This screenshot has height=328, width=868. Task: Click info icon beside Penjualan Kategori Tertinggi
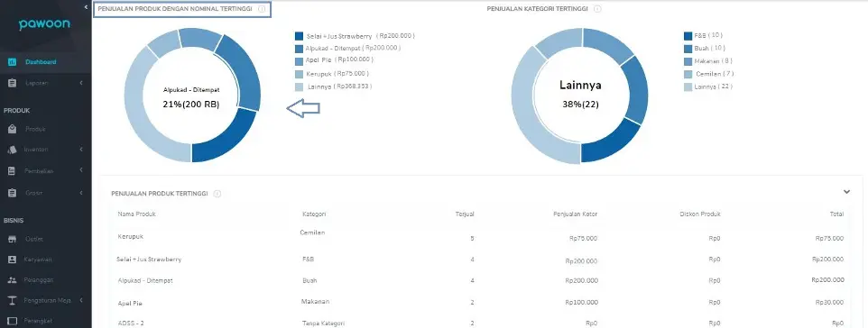pos(597,9)
